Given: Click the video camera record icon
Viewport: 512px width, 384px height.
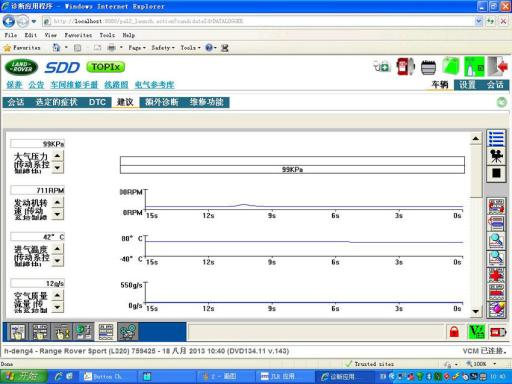Looking at the screenshot, I should click(496, 156).
